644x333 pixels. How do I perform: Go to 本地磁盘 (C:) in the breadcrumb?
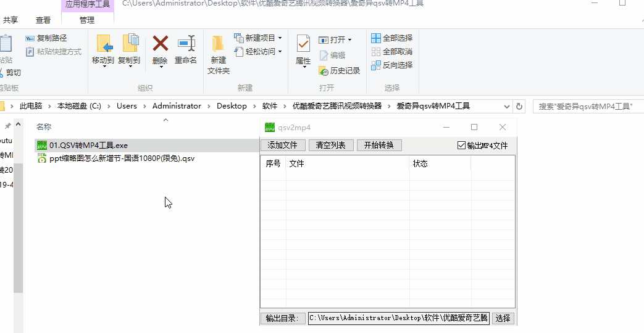tap(79, 106)
